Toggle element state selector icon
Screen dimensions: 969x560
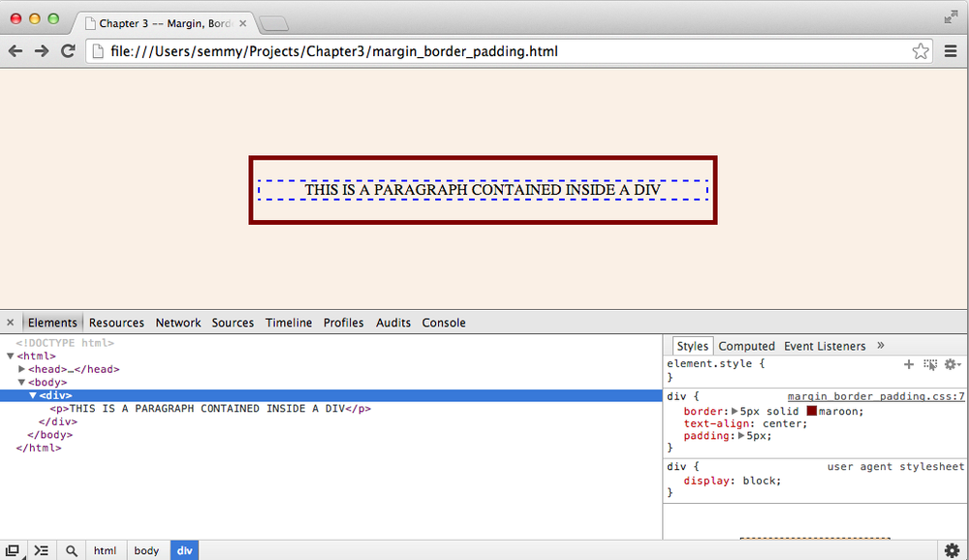[x=930, y=364]
